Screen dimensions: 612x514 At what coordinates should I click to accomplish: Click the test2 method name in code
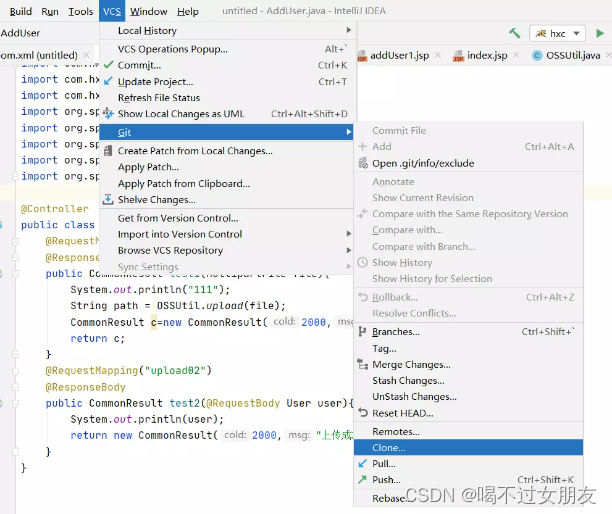pyautogui.click(x=185, y=403)
